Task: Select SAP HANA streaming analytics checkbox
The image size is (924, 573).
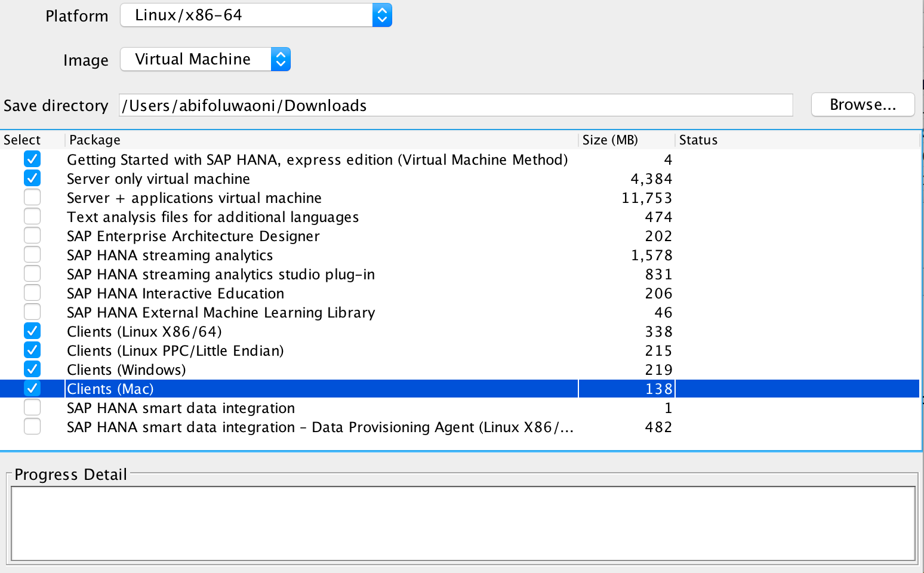Action: click(32, 255)
